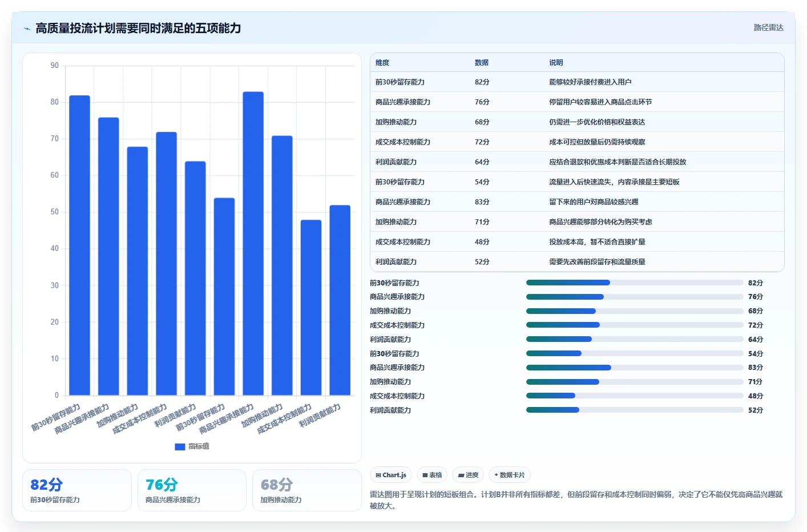Toggle the 指标值 legend swatch in the chart
The image size is (807, 532).
(x=180, y=446)
